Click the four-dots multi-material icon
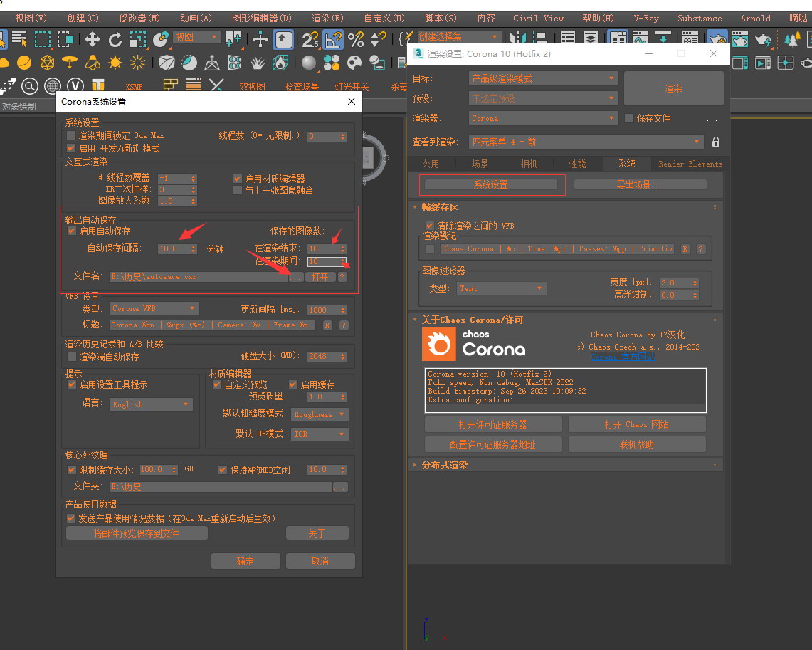This screenshot has height=650, width=812. 332,63
